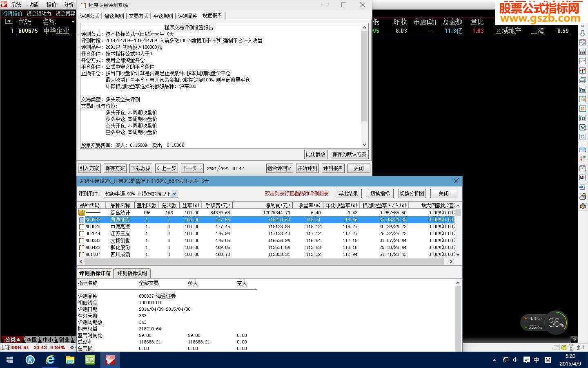The height and width of the screenshot is (368, 588).
Task: Click the orange document icon in sidebar
Action: pyautogui.click(x=583, y=108)
